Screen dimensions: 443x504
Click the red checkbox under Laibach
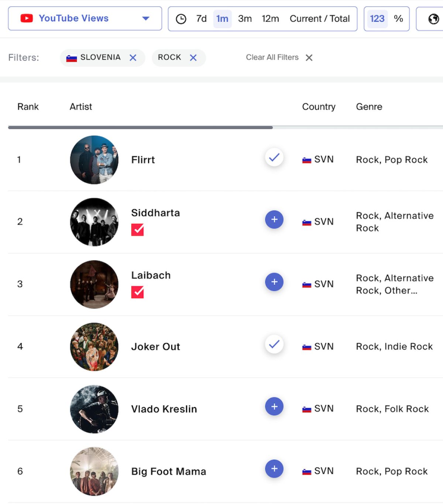click(x=137, y=292)
